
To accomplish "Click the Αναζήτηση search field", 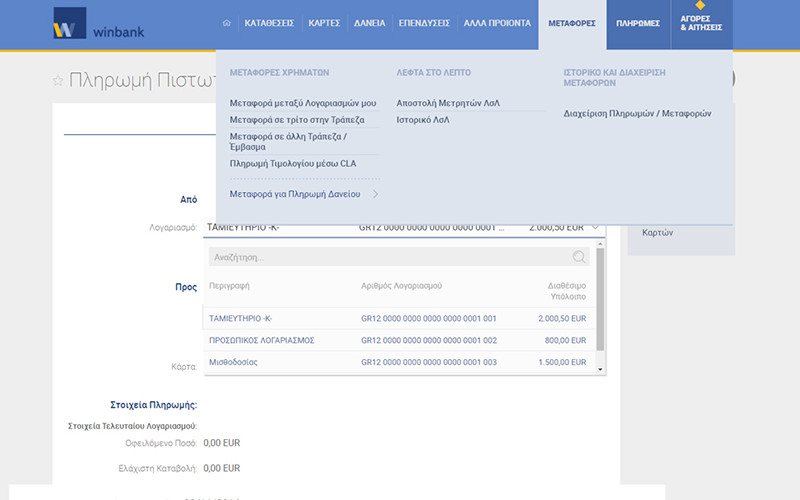I will [x=390, y=257].
